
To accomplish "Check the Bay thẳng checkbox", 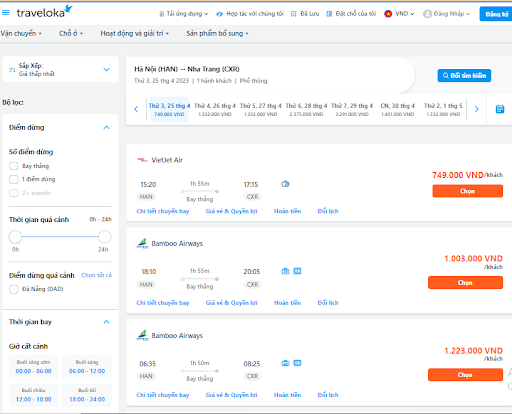I will click(14, 166).
